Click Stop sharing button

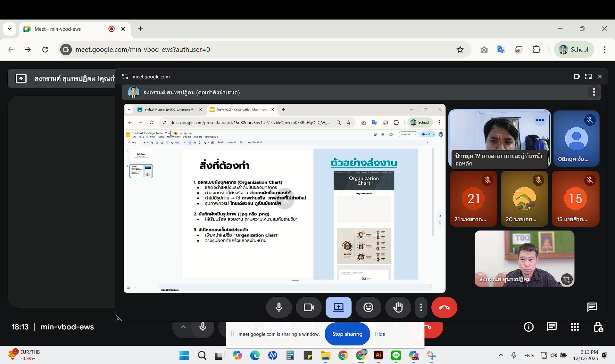pos(347,334)
